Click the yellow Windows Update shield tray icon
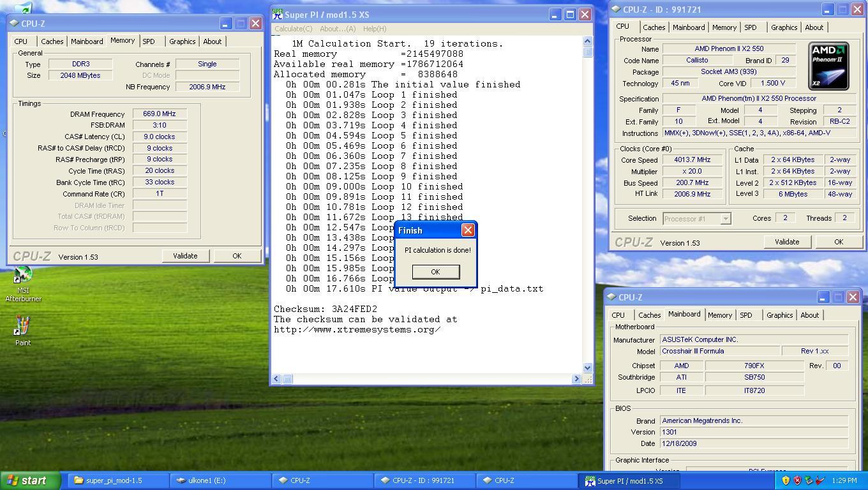The image size is (868, 490). [786, 480]
